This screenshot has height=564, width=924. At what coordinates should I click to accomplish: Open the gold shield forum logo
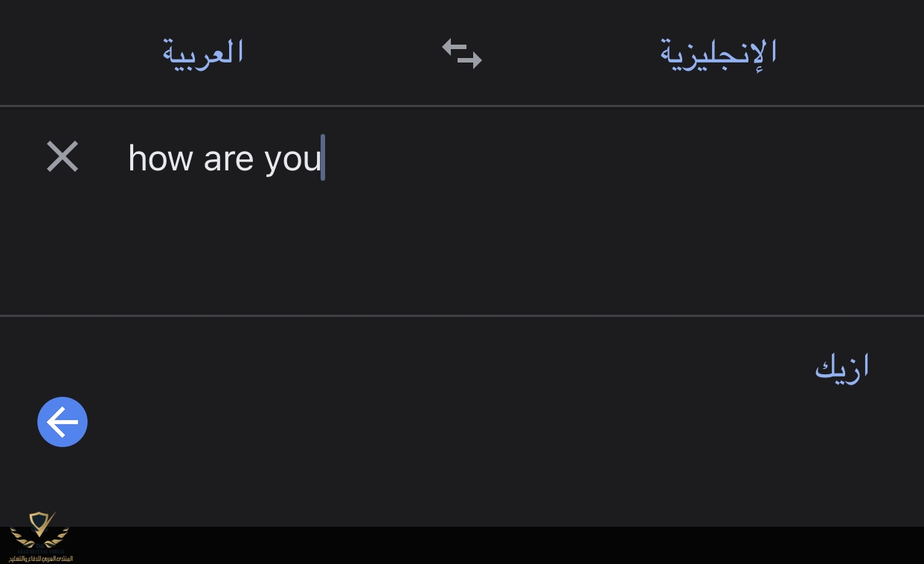[x=39, y=531]
